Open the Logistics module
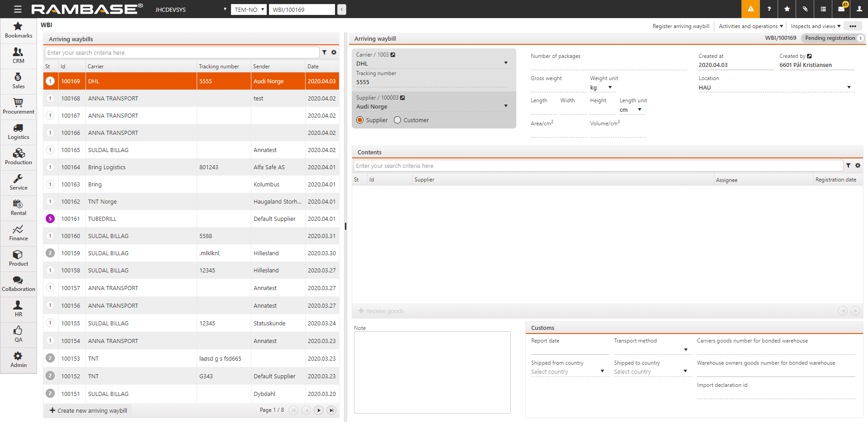 (18, 132)
